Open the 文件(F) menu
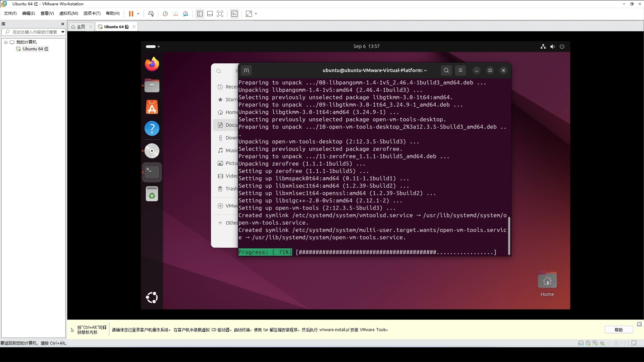This screenshot has height=362, width=644. (x=10, y=13)
